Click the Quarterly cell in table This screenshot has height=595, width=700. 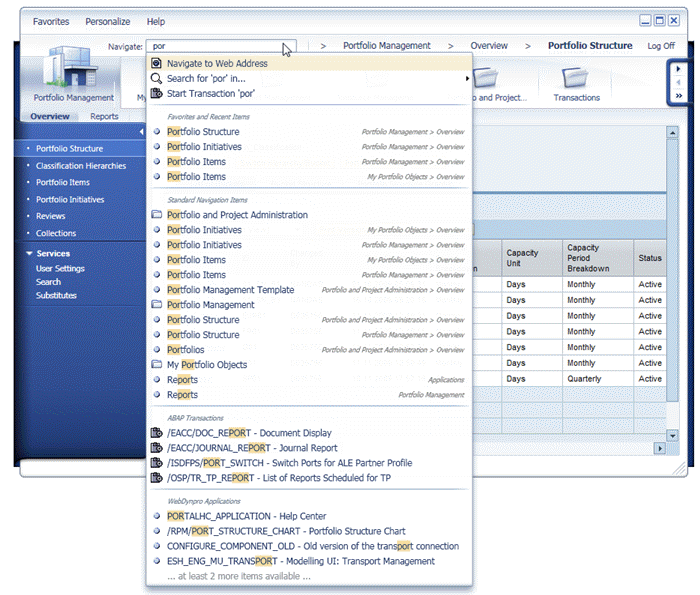click(x=597, y=379)
